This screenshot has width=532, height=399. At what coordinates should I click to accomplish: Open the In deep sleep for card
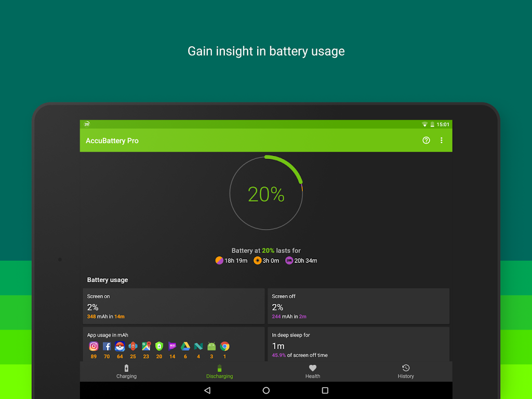coord(358,344)
